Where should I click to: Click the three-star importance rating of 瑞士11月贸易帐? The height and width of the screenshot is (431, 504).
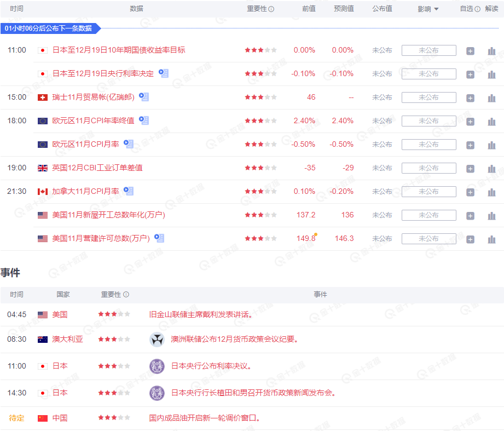[261, 97]
